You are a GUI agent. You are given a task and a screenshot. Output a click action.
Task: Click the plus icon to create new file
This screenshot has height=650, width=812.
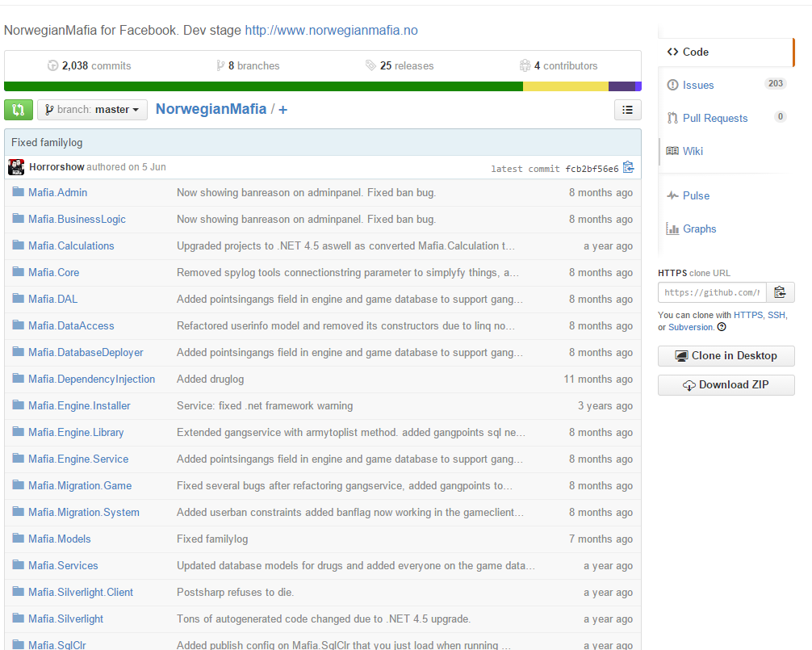point(283,110)
